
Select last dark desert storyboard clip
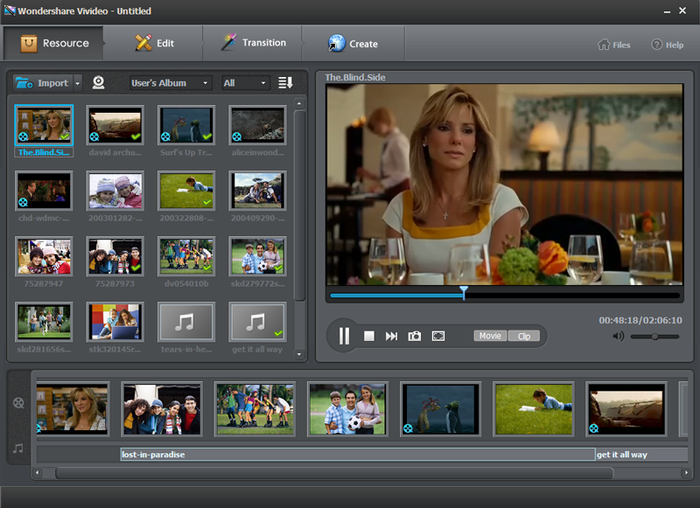pos(626,409)
